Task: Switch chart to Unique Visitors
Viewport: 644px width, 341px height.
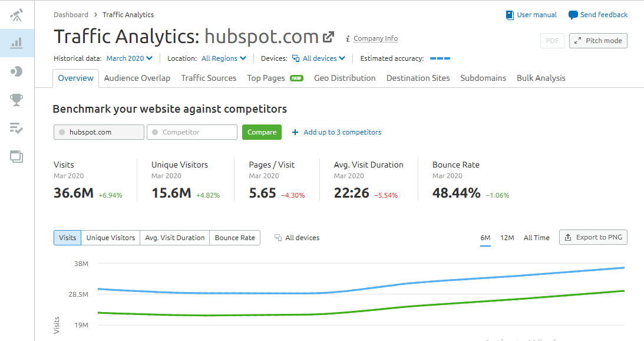Action: (111, 238)
